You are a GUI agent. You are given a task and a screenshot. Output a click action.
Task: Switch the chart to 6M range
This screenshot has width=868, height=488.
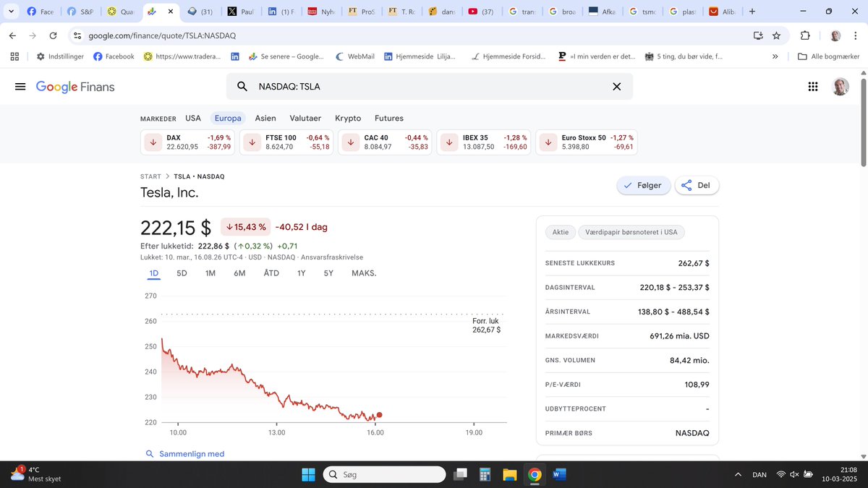239,273
